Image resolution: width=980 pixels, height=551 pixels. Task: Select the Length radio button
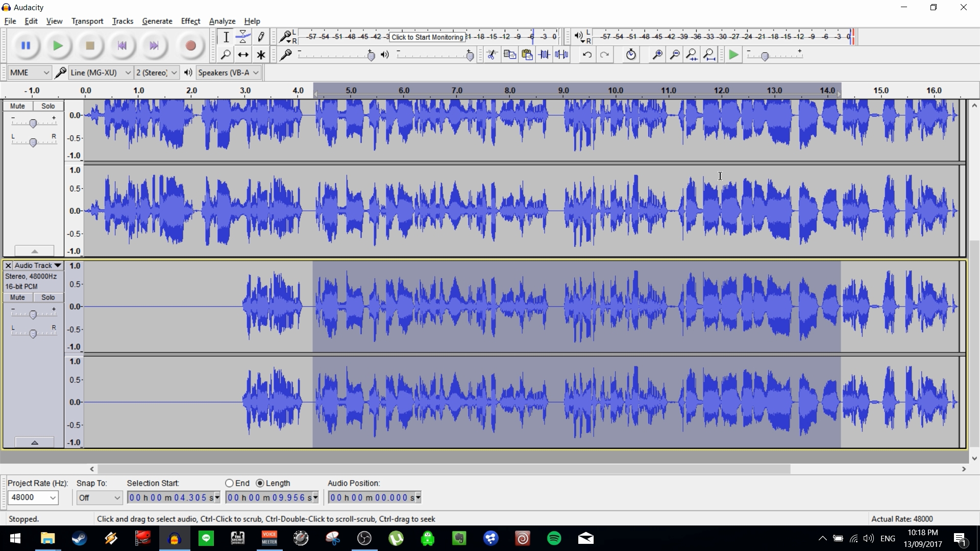pyautogui.click(x=260, y=483)
